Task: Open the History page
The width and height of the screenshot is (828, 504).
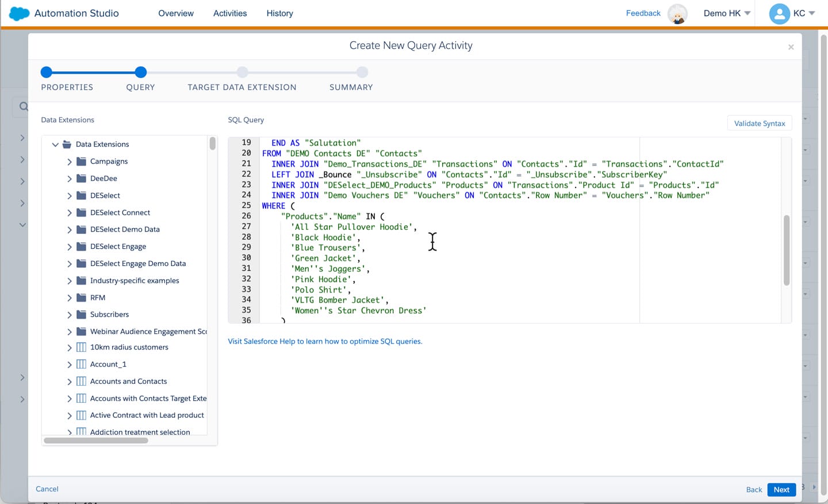Action: click(x=279, y=13)
